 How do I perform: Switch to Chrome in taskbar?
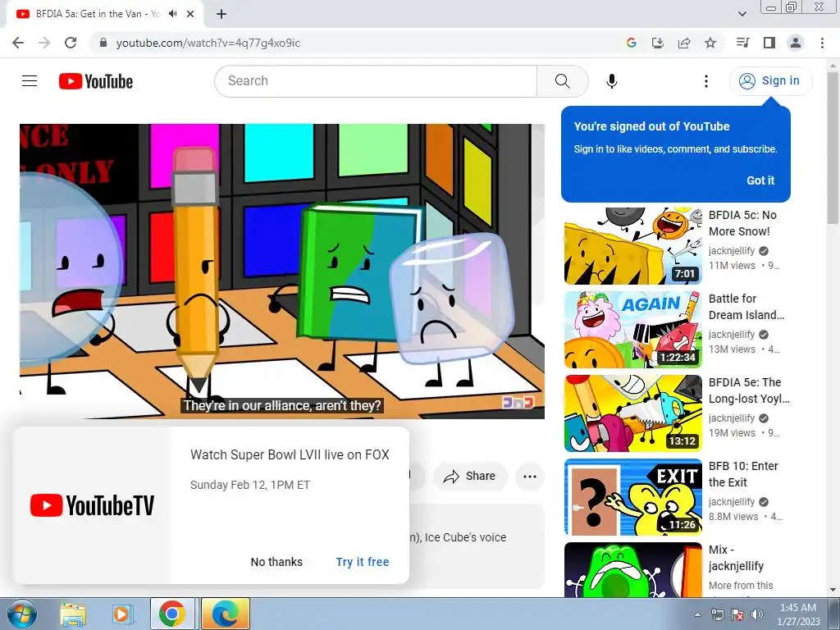point(172,614)
